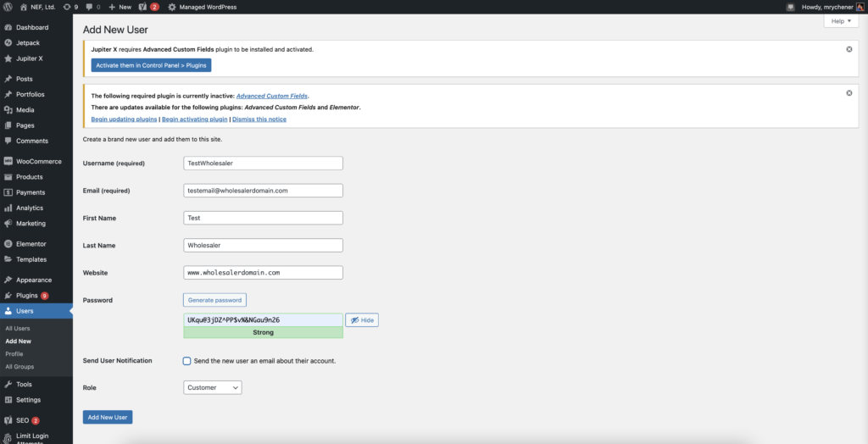The width and height of the screenshot is (868, 444).
Task: Select the Add New submenu item
Action: point(19,341)
